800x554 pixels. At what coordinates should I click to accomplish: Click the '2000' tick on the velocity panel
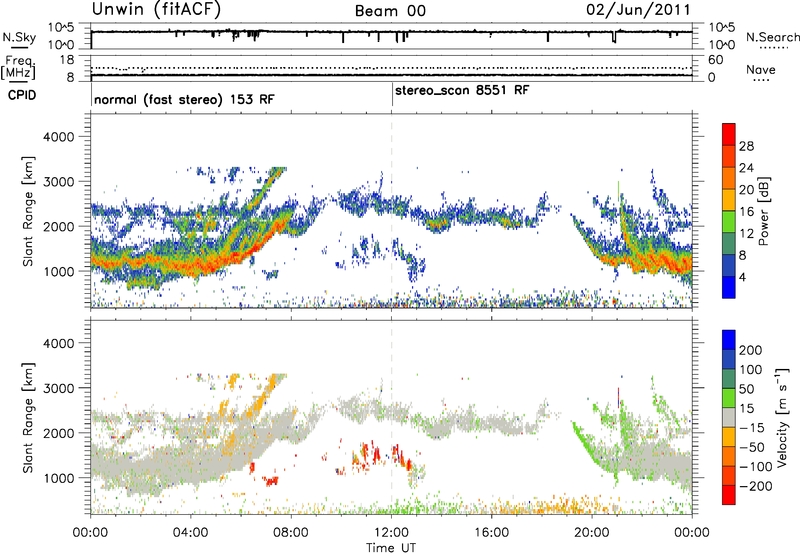pyautogui.click(x=59, y=433)
